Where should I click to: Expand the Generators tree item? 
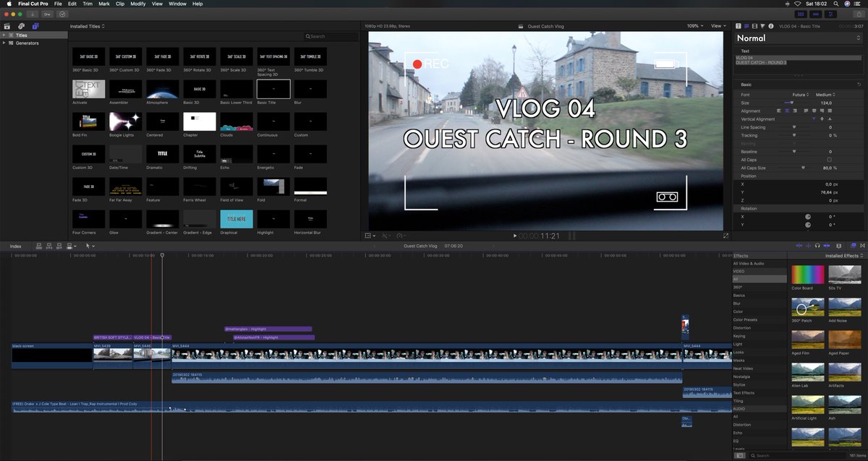pos(4,43)
